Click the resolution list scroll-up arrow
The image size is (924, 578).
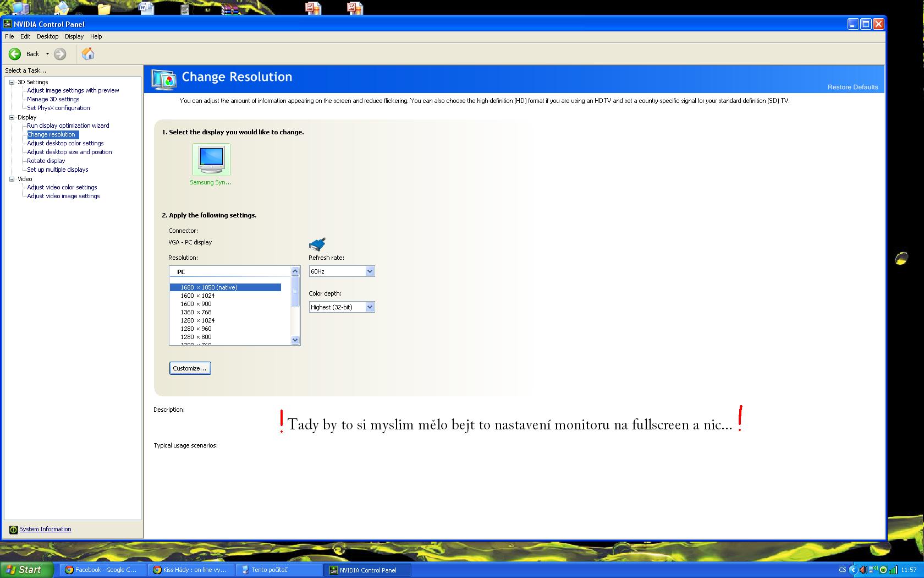point(295,271)
